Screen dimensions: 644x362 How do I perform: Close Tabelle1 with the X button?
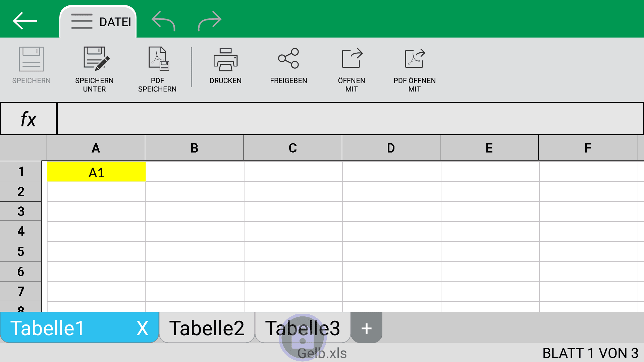(x=143, y=328)
